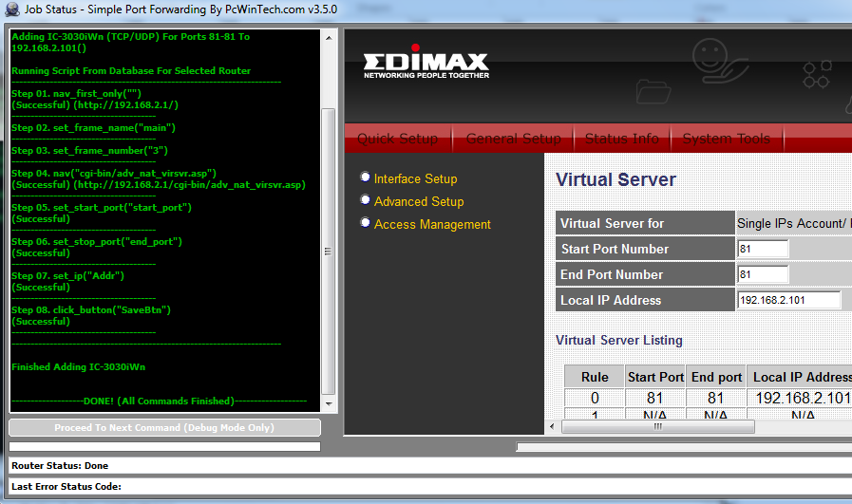852x504 pixels.
Task: Click the Edimax logo in the router page
Action: point(426,62)
